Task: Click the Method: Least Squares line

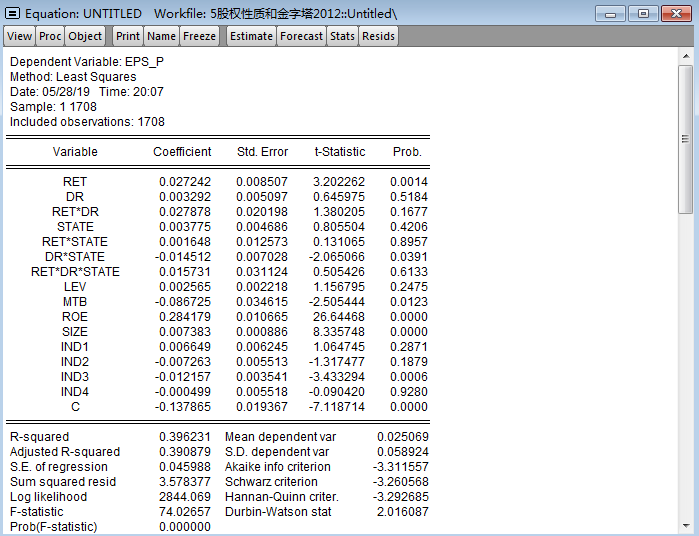Action: (73, 77)
